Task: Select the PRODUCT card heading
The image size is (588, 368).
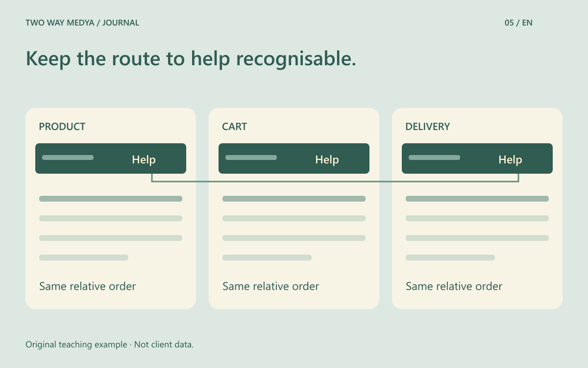Action: [x=62, y=127]
